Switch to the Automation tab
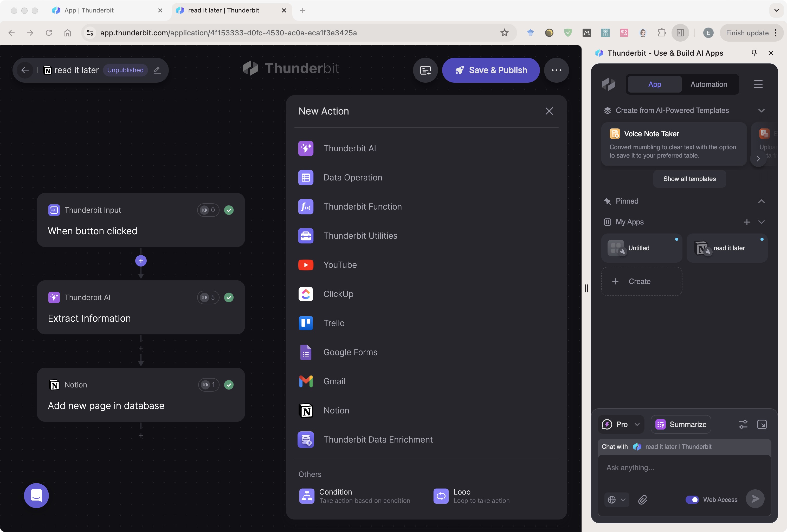 pyautogui.click(x=708, y=84)
